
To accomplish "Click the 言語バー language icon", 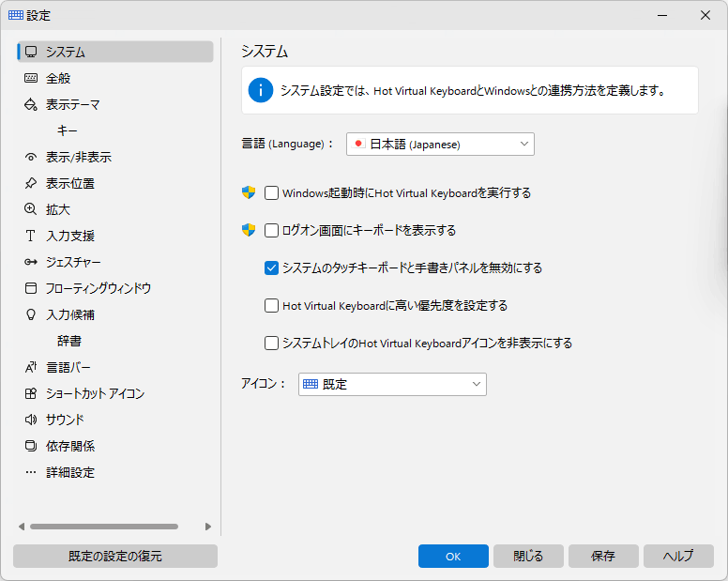I will point(31,367).
